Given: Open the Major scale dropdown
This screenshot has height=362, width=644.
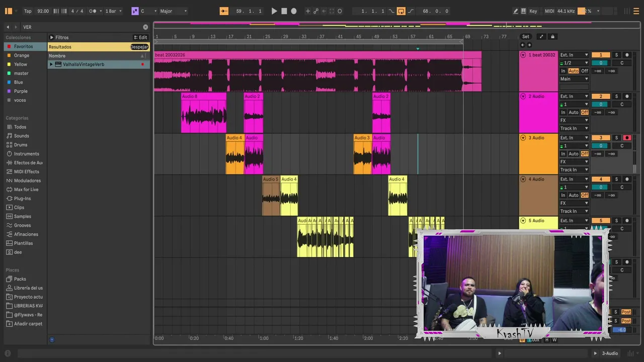Looking at the screenshot, I should [x=174, y=11].
